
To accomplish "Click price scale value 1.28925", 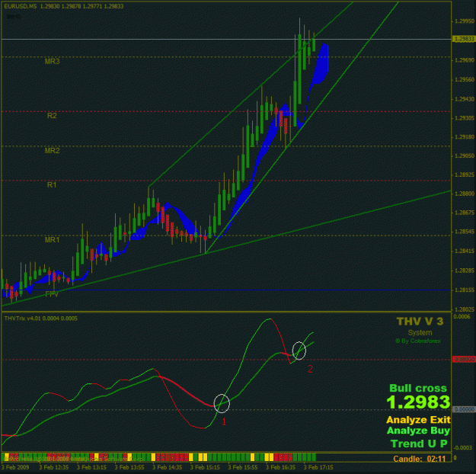I will pos(464,175).
